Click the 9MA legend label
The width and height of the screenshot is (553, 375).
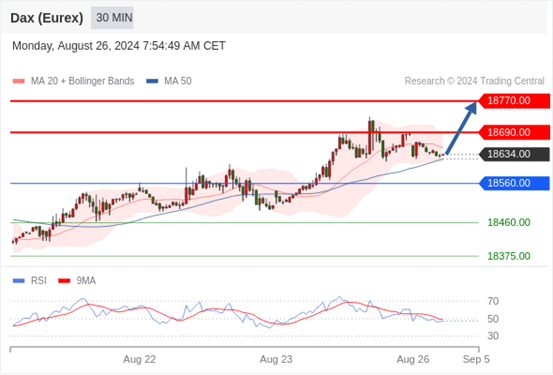(86, 281)
